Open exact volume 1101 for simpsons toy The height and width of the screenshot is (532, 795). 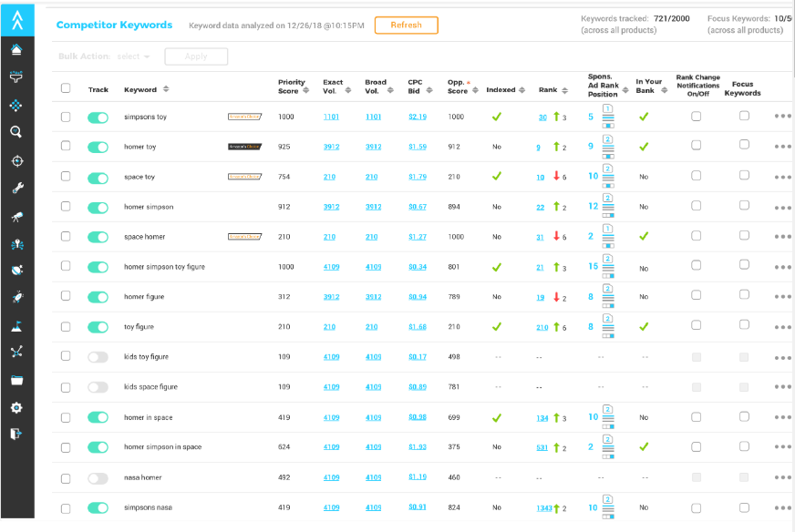(x=331, y=117)
